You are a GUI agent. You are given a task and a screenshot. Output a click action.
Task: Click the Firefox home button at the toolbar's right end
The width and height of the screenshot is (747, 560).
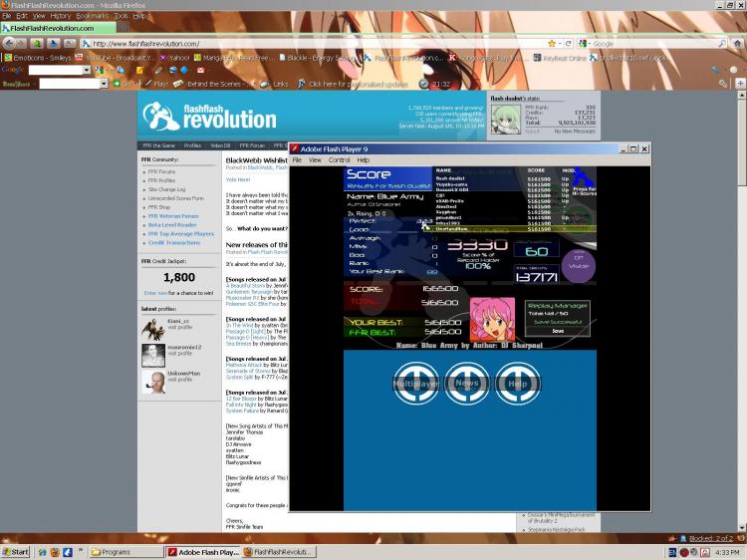pos(737,44)
